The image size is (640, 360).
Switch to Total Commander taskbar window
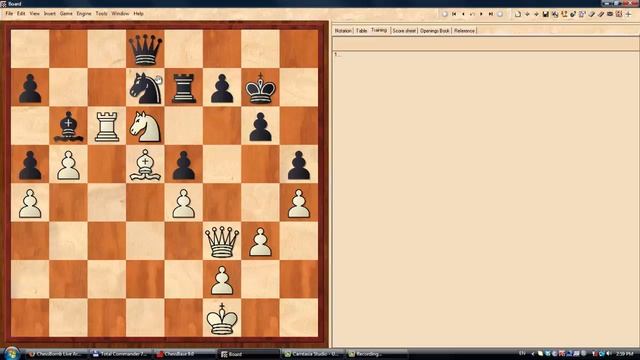pyautogui.click(x=119, y=354)
